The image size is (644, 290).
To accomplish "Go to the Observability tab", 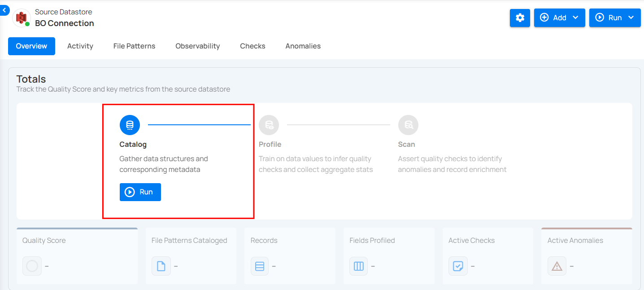I will pyautogui.click(x=197, y=46).
